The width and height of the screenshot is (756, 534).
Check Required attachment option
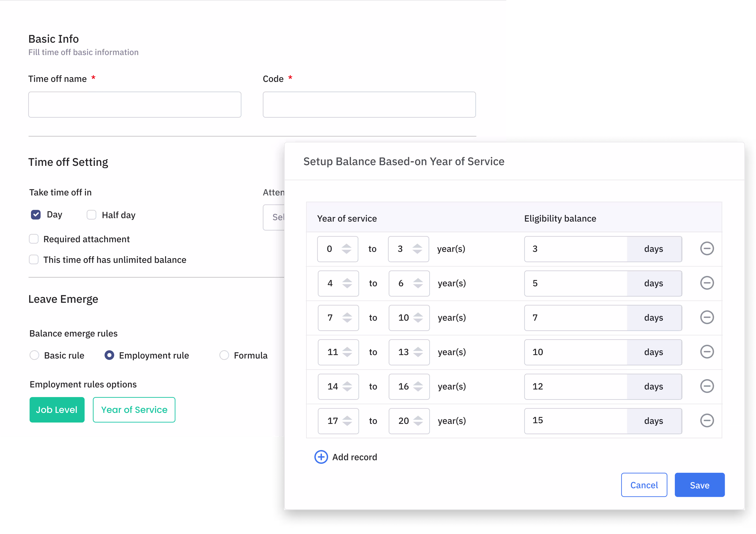33,239
